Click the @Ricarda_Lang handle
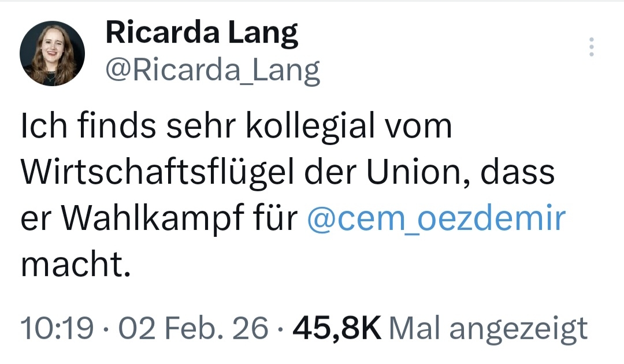The height and width of the screenshot is (364, 624). click(x=212, y=71)
